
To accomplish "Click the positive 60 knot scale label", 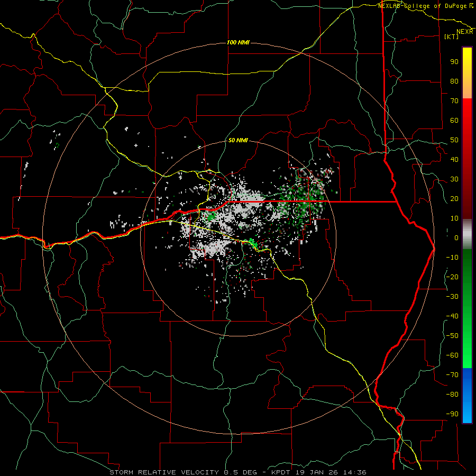I will (x=454, y=120).
